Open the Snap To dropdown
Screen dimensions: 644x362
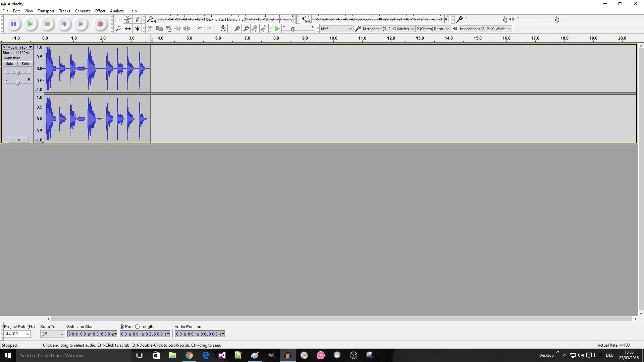coord(52,334)
